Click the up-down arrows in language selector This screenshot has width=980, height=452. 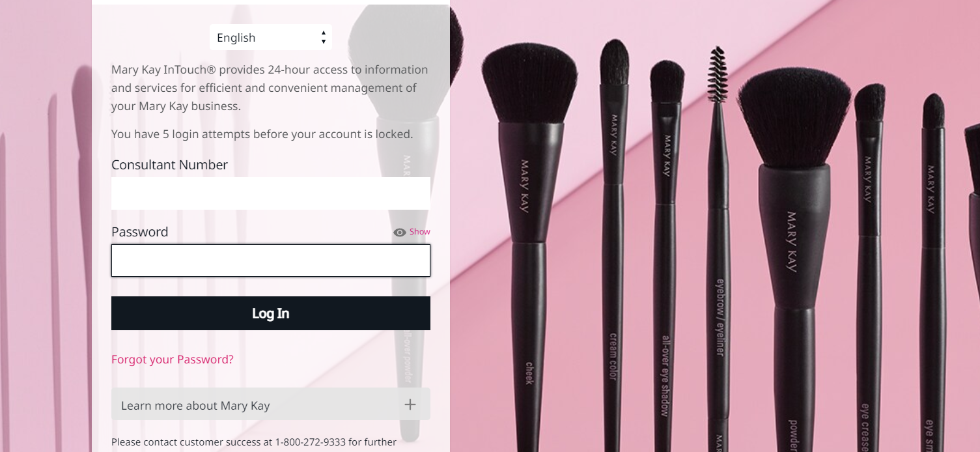(324, 37)
